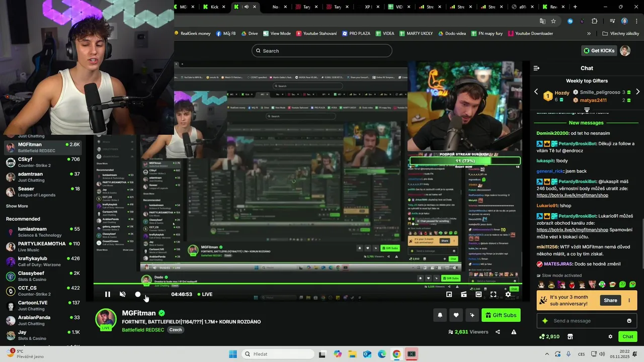Toggle theater mode in the player
This screenshot has width=644, height=362.
(x=478, y=294)
